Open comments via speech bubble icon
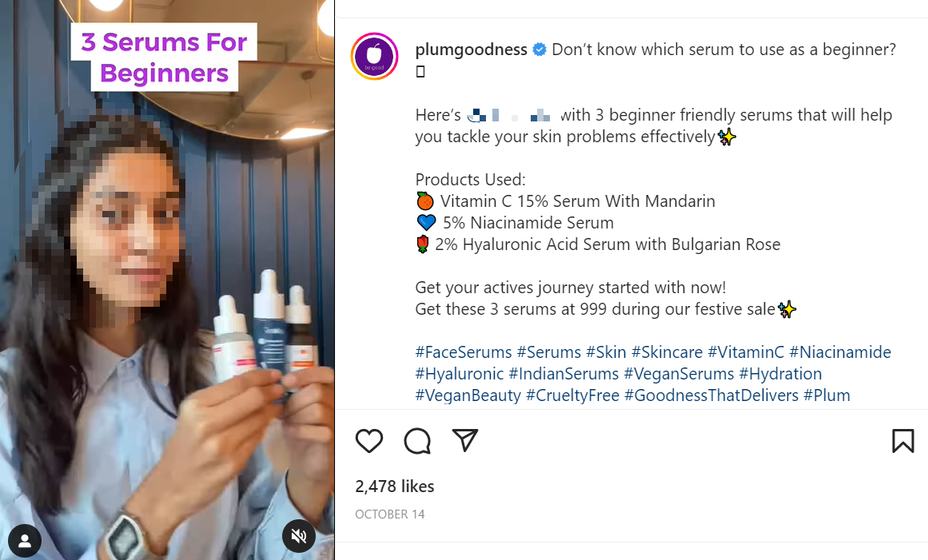Image resolution: width=928 pixels, height=560 pixels. (x=417, y=441)
